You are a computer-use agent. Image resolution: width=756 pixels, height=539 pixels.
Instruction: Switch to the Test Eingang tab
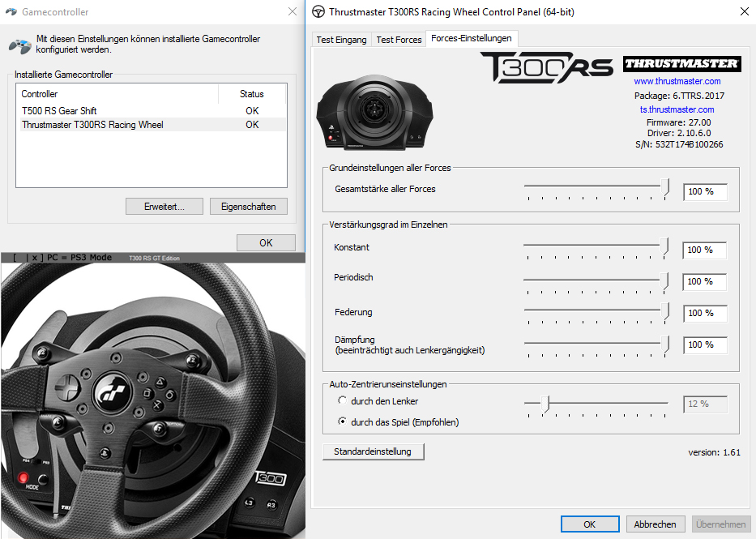pyautogui.click(x=341, y=40)
